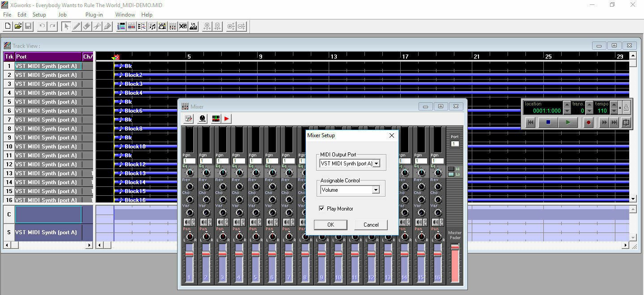This screenshot has width=644, height=295.
Task: Increase location with up arrow stepper
Action: pos(567,105)
